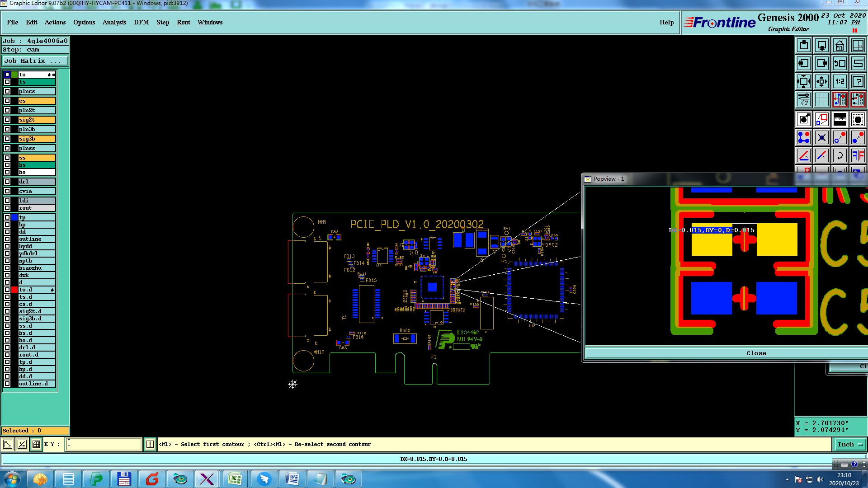Screen dimensions: 868x488
Task: Toggle display checkbox for layer cs
Action: coord(7,101)
